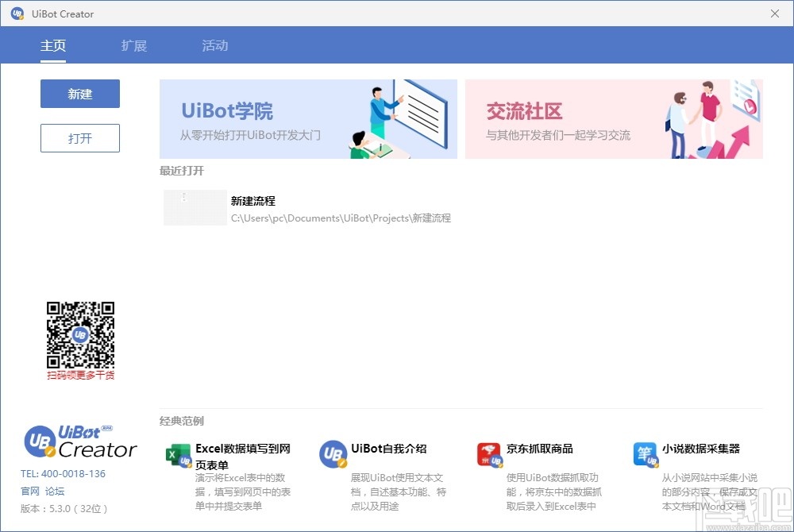Click the QR code image
Viewport: 794px width, 532px height.
[x=80, y=335]
